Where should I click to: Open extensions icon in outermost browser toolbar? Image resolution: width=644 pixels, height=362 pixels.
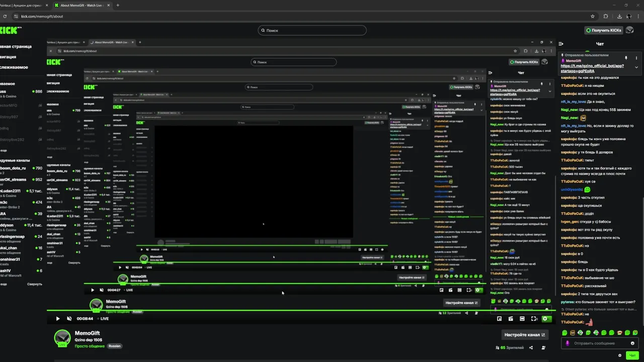tap(606, 16)
